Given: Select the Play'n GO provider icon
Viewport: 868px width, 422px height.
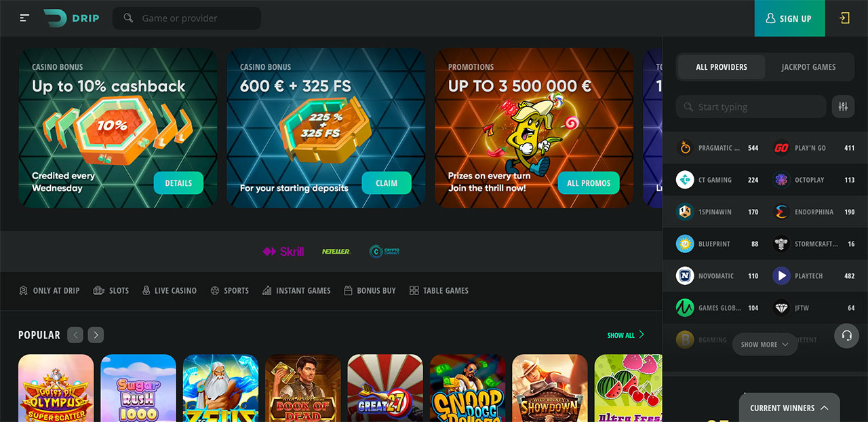Looking at the screenshot, I should click(782, 148).
